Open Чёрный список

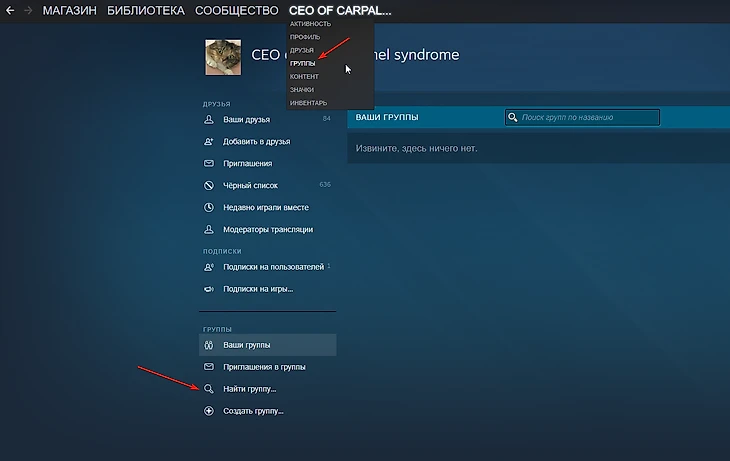coord(250,185)
